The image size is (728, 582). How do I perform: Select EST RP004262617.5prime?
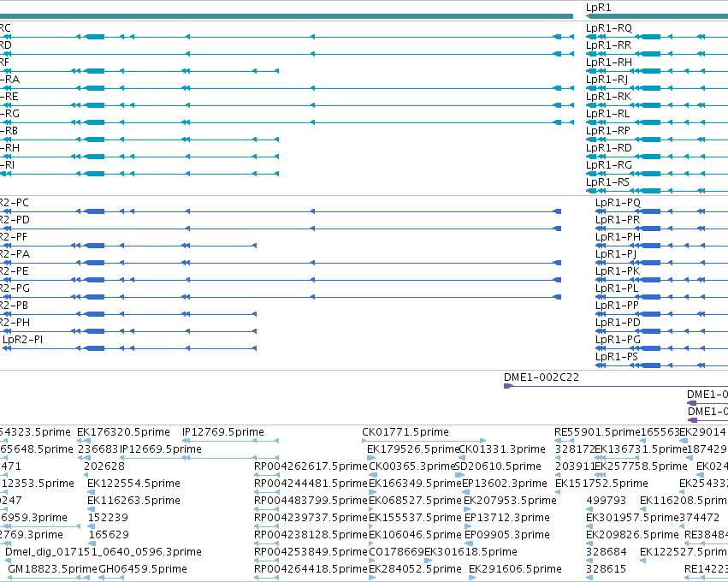click(x=311, y=466)
